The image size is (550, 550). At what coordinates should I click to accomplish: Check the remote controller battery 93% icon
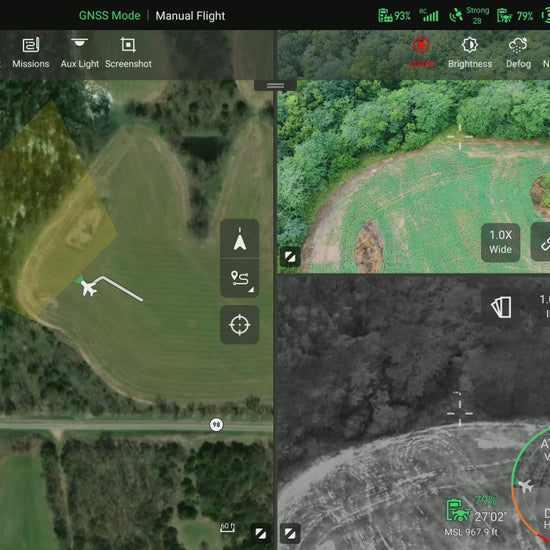click(x=394, y=16)
